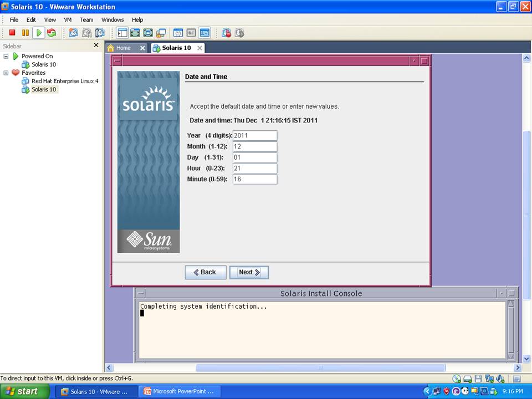Image resolution: width=532 pixels, height=399 pixels.
Task: Close the Solaris 10 tab
Action: pyautogui.click(x=200, y=48)
